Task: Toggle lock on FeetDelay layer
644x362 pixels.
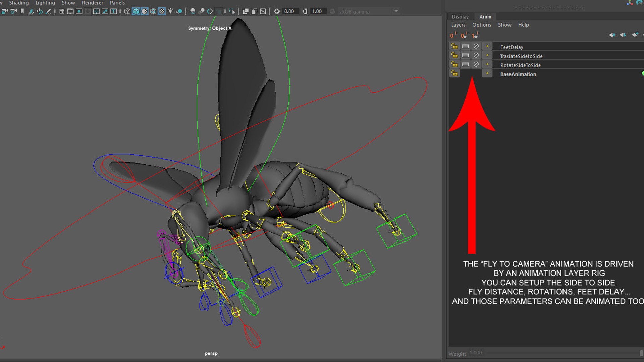Action: [454, 46]
